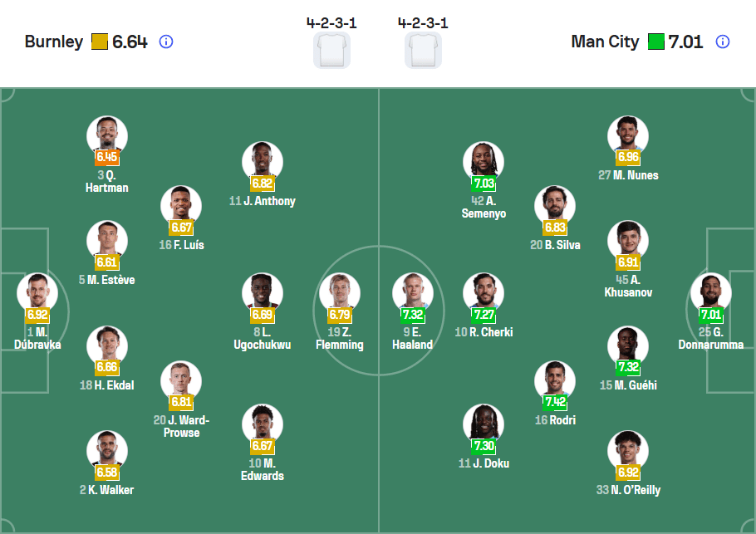The width and height of the screenshot is (756, 534).
Task: Click Rodri's 7.42 rating badge
Action: (x=555, y=403)
